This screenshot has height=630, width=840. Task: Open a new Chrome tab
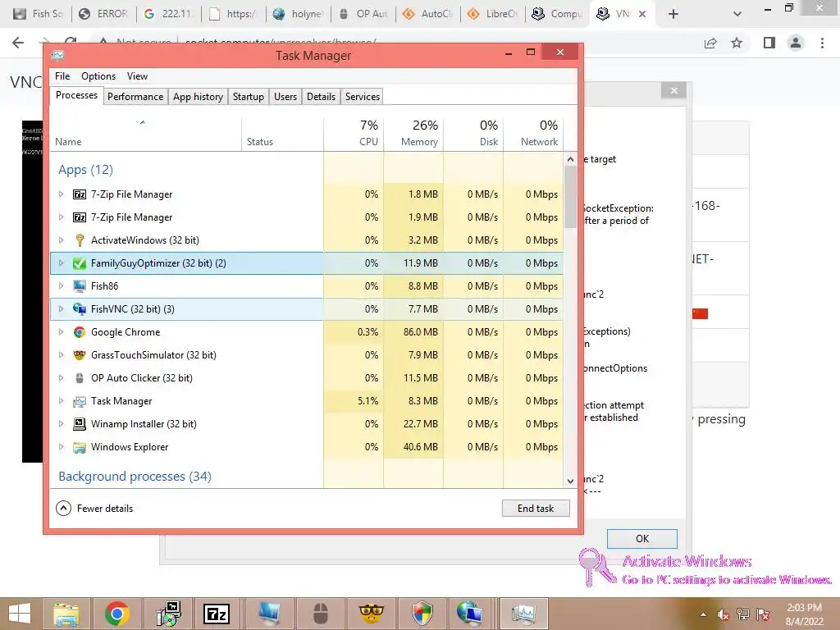click(673, 14)
